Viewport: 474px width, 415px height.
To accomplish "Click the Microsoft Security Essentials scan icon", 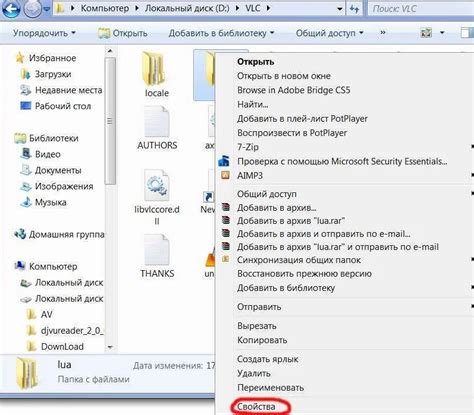I will 224,161.
